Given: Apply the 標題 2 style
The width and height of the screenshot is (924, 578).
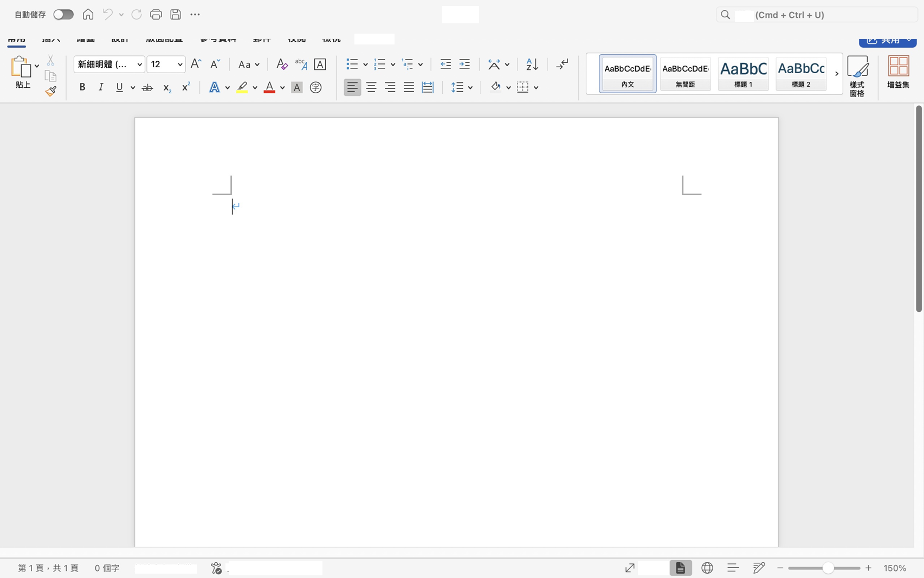Looking at the screenshot, I should click(x=801, y=74).
